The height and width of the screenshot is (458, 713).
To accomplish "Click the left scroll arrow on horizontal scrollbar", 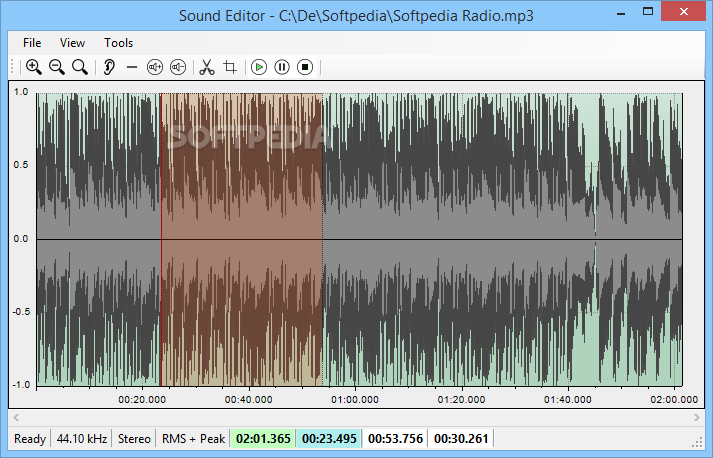I will [16, 417].
